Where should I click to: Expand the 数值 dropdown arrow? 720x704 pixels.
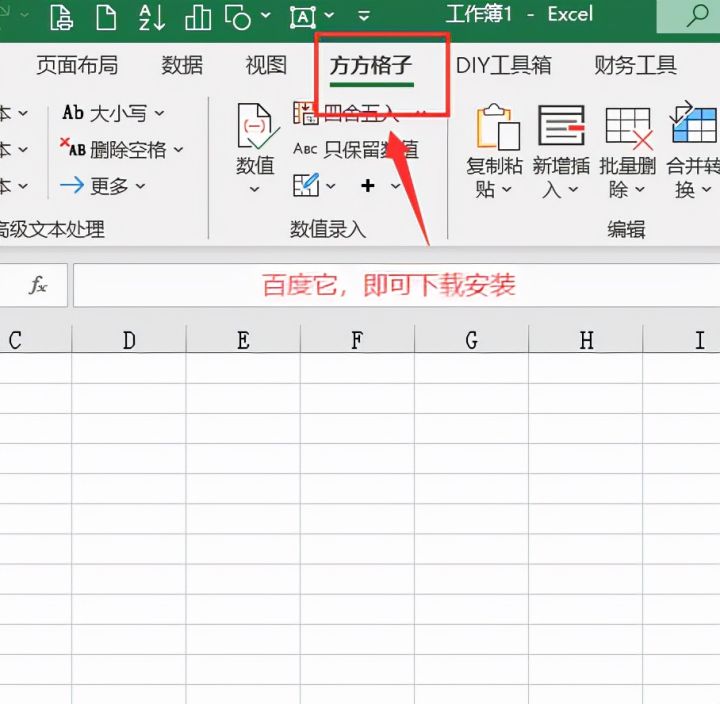[x=254, y=189]
